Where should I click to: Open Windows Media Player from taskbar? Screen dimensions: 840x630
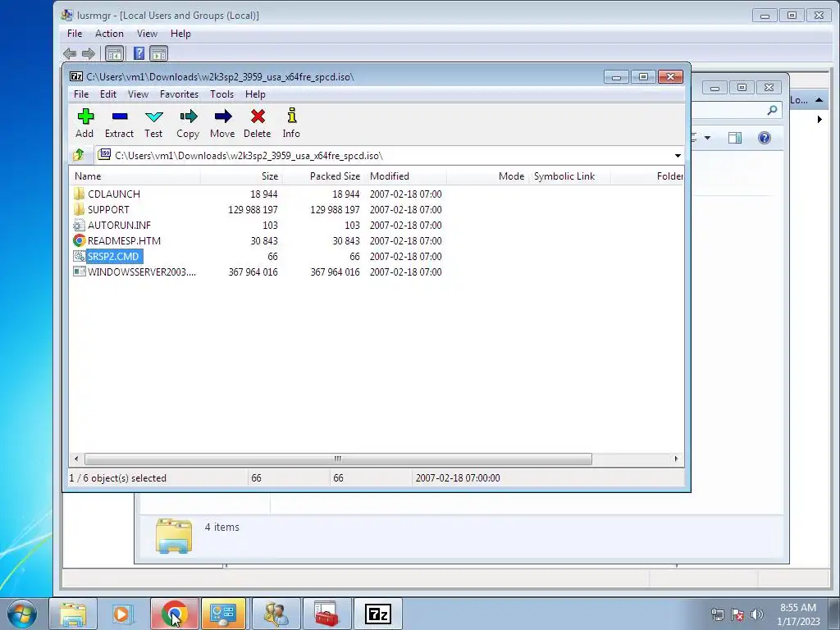[123, 614]
